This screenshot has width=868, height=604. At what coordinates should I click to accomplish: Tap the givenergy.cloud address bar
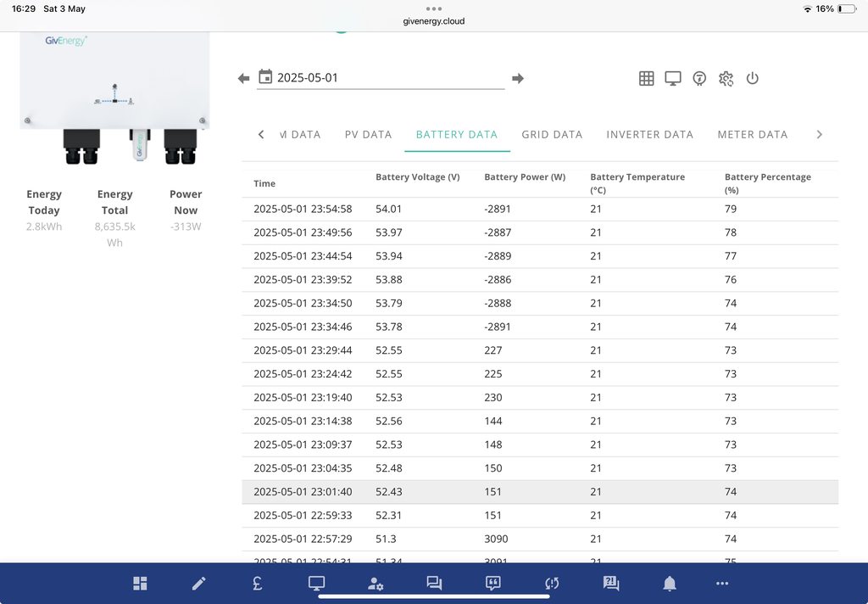pyautogui.click(x=434, y=21)
